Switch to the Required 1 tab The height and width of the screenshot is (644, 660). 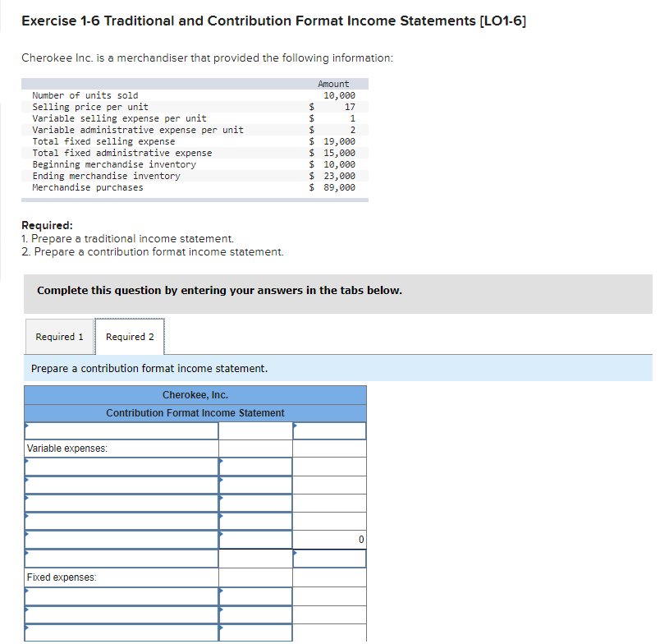tap(59, 336)
